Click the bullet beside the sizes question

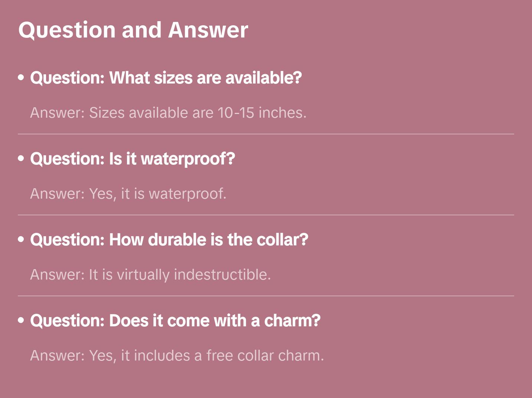[21, 78]
